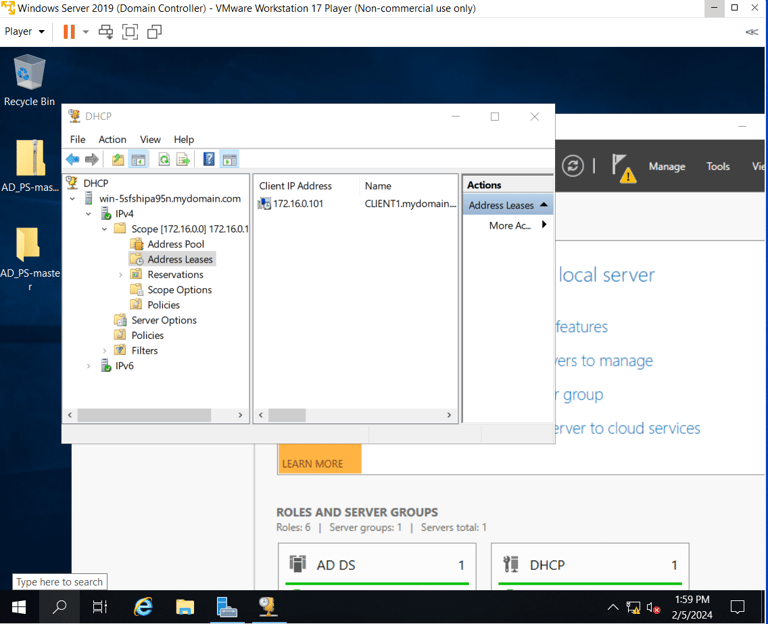
Task: Click the tree pane horizontal scrollbar thumb
Action: pos(144,415)
